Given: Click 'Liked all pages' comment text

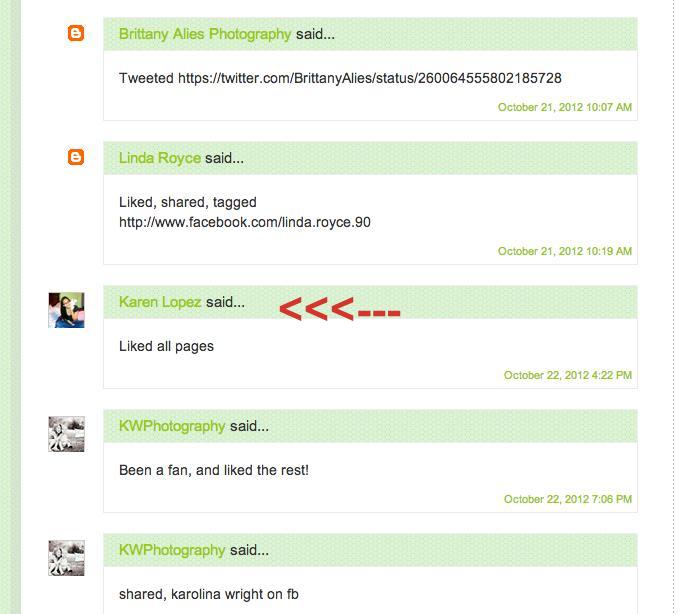Looking at the screenshot, I should pyautogui.click(x=166, y=346).
